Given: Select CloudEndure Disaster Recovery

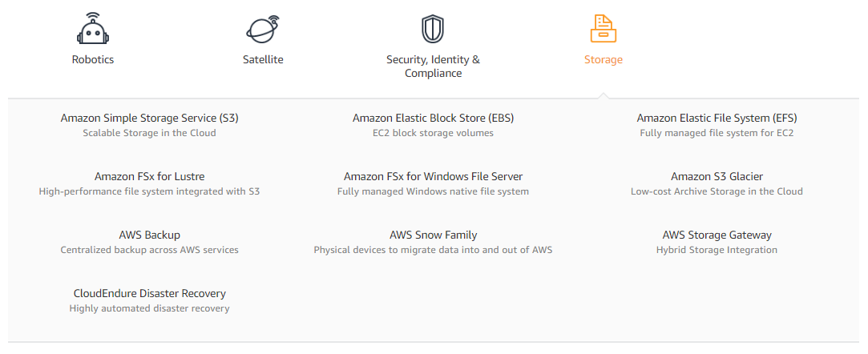Looking at the screenshot, I should click(x=149, y=293).
